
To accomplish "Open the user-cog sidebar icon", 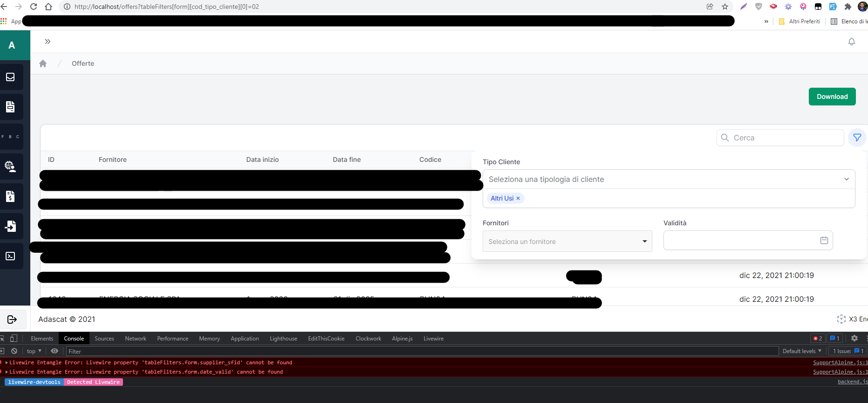I will pyautogui.click(x=10, y=167).
